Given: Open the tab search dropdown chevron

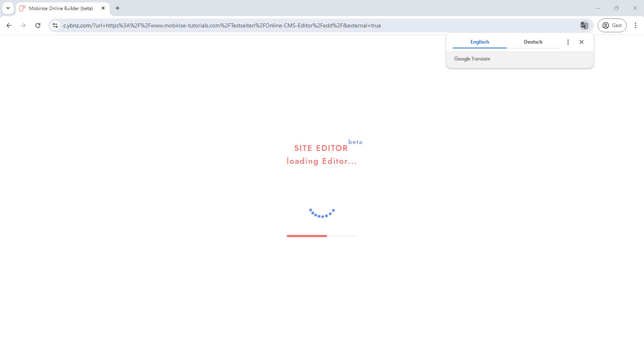Looking at the screenshot, I should [x=8, y=8].
